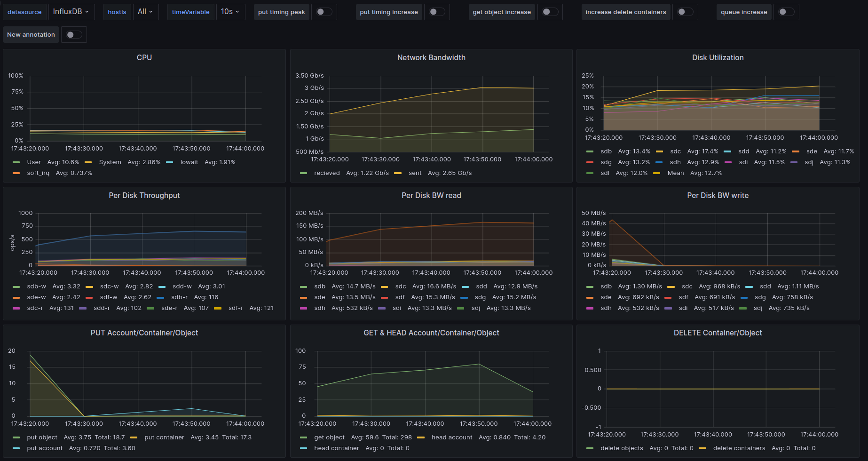
Task: Enable the queue increase annotation toggle
Action: pos(786,12)
